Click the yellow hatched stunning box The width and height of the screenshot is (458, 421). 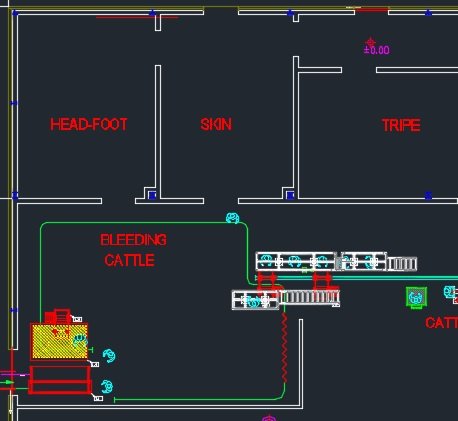[x=59, y=341]
